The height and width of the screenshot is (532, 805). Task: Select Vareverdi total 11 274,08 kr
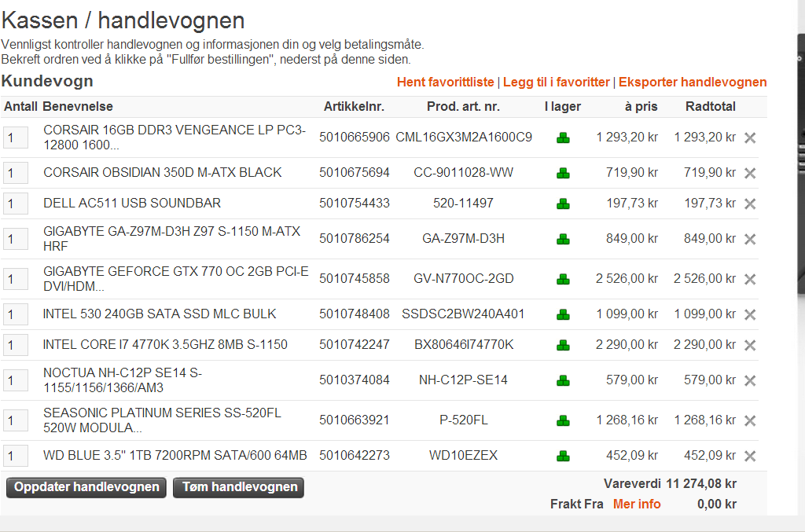pyautogui.click(x=701, y=484)
